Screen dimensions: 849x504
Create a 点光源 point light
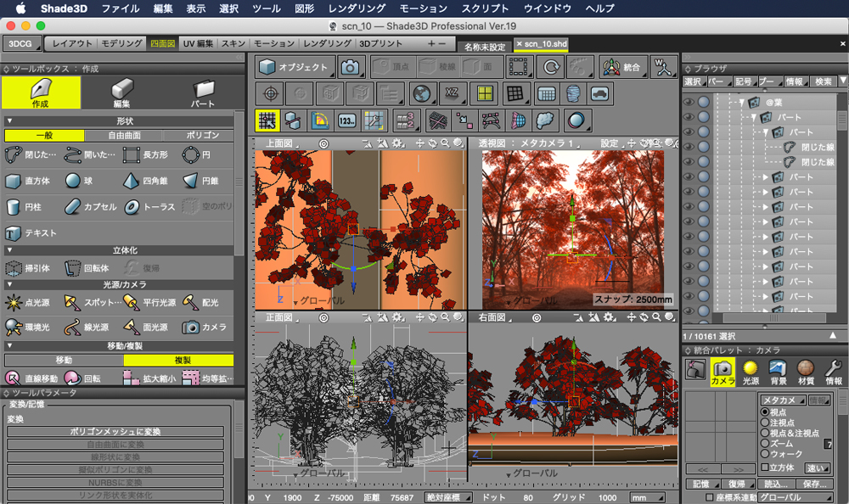28,303
